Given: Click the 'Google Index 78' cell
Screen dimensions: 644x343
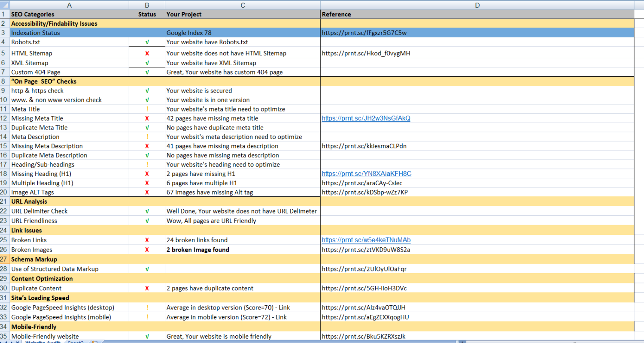Looking at the screenshot, I should tap(243, 33).
